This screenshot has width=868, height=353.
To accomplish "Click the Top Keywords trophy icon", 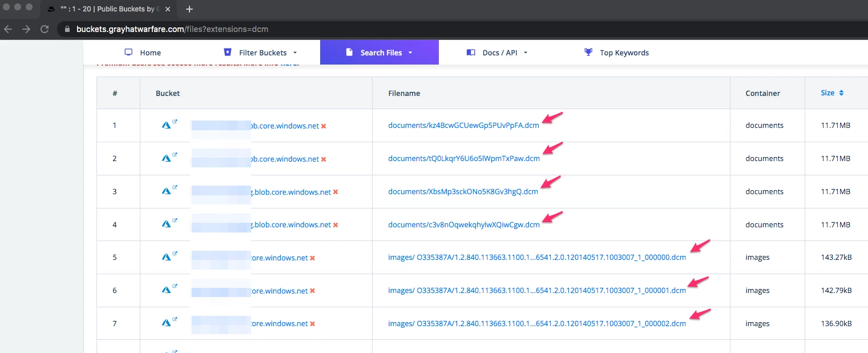I will click(x=588, y=53).
